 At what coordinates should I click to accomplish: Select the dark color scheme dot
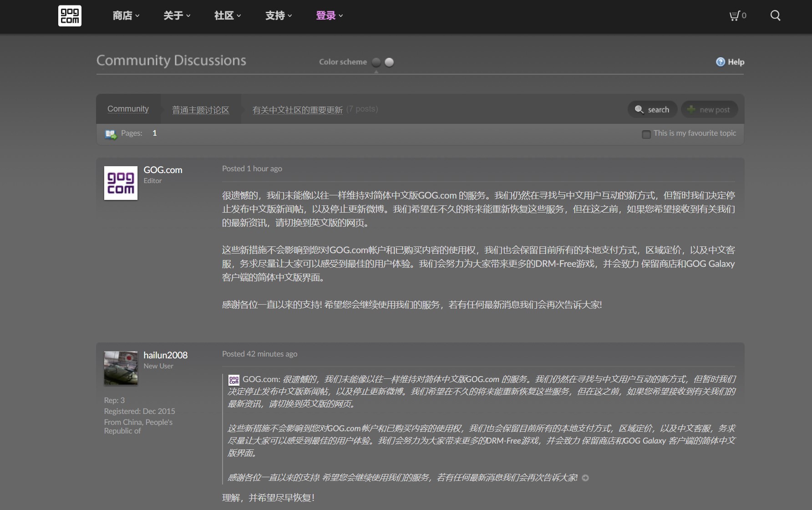[376, 62]
